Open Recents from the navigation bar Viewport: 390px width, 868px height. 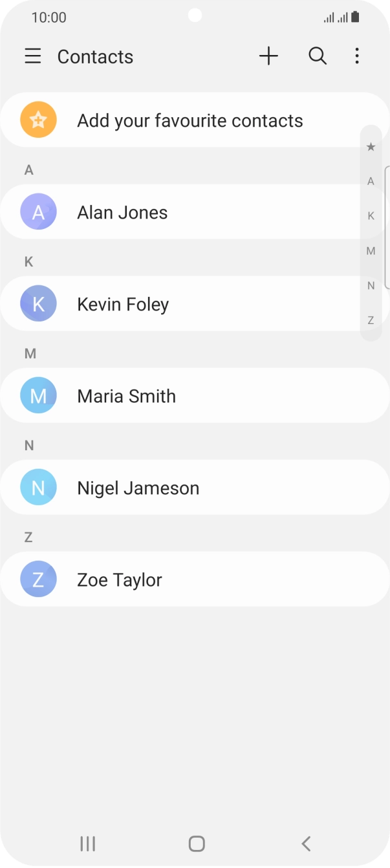87,843
